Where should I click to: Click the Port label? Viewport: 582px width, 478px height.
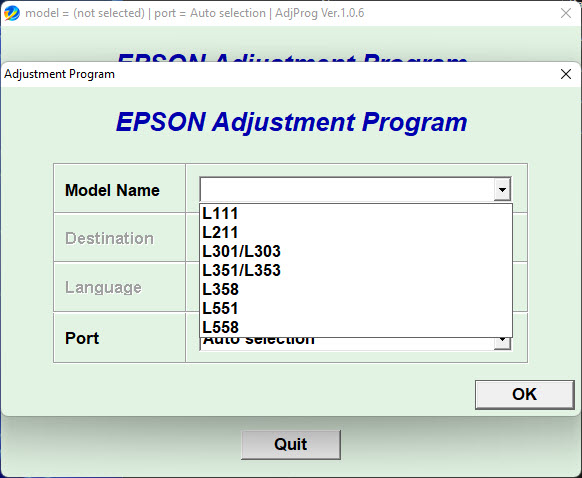coord(82,338)
